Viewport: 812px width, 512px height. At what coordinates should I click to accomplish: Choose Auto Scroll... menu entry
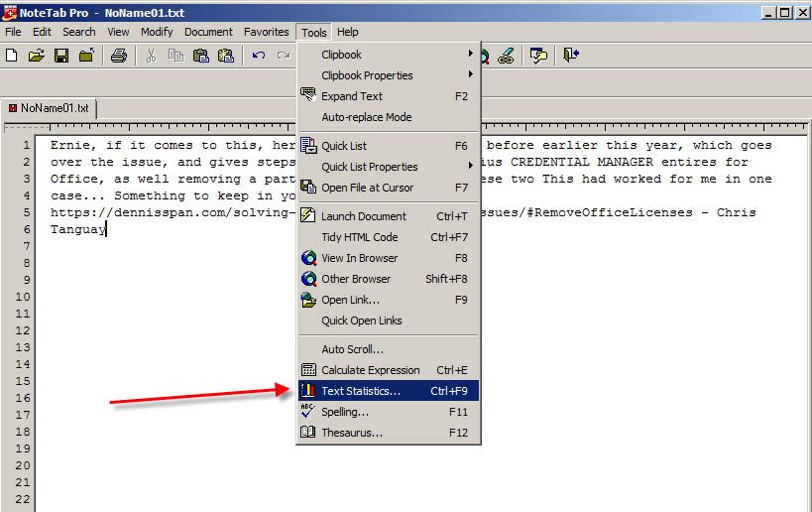point(389,349)
